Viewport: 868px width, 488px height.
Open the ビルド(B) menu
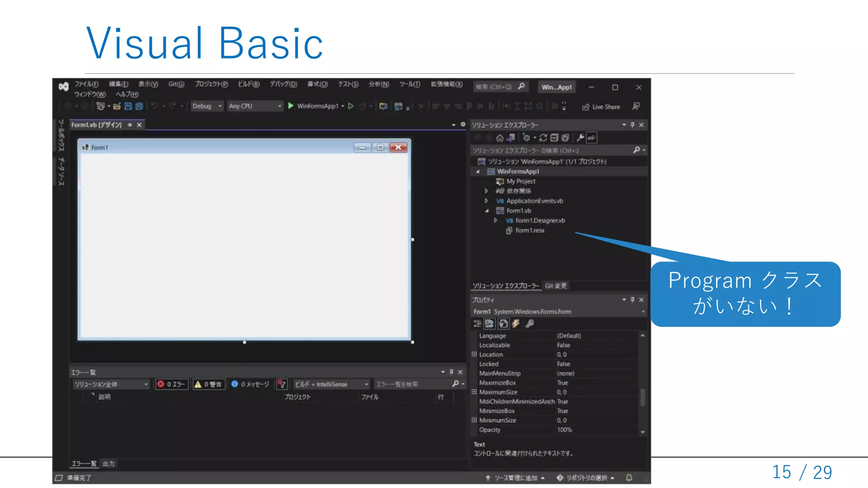tap(248, 84)
